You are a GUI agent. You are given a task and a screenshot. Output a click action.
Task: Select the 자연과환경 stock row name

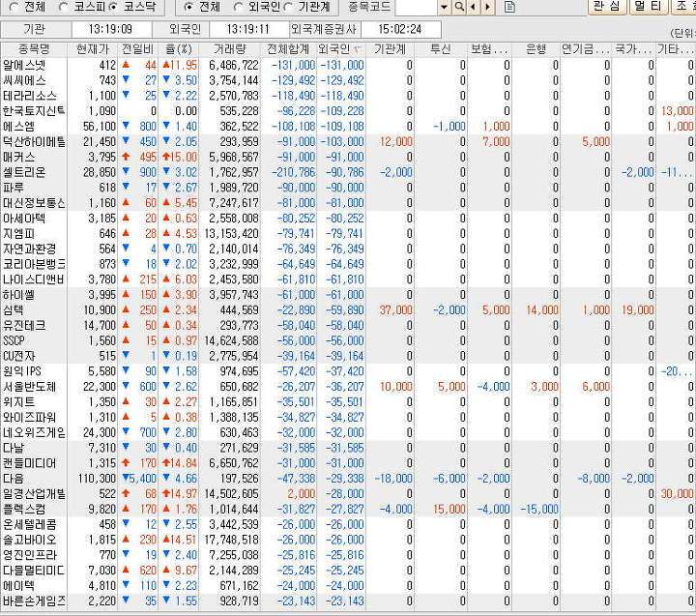[30, 249]
